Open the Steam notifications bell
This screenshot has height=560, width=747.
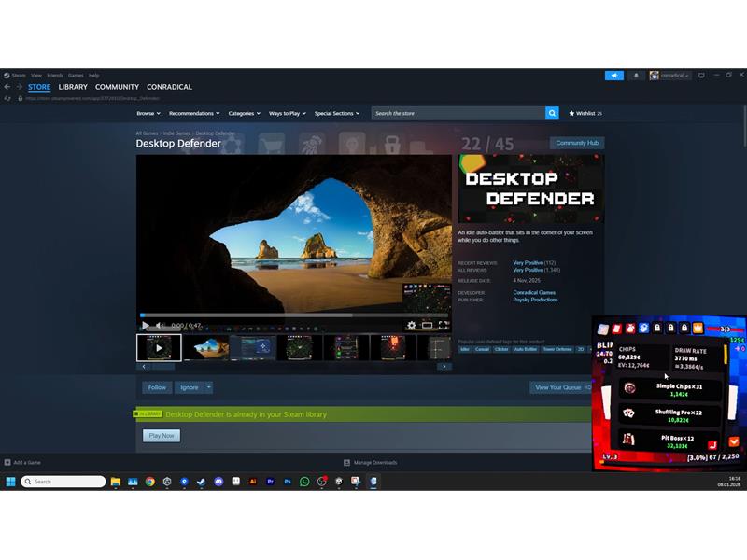coord(636,76)
